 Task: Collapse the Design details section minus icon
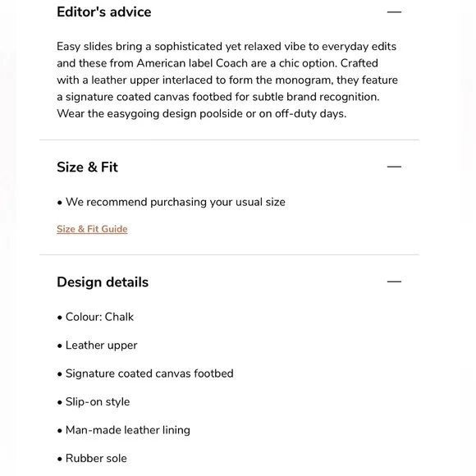click(x=394, y=281)
